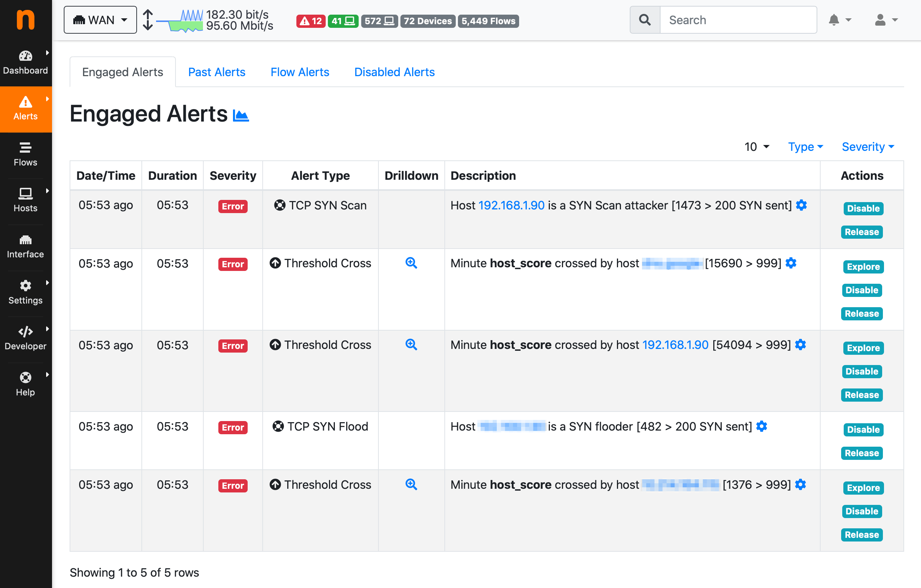Click the search magnifier icon
This screenshot has width=921, height=588.
point(645,20)
